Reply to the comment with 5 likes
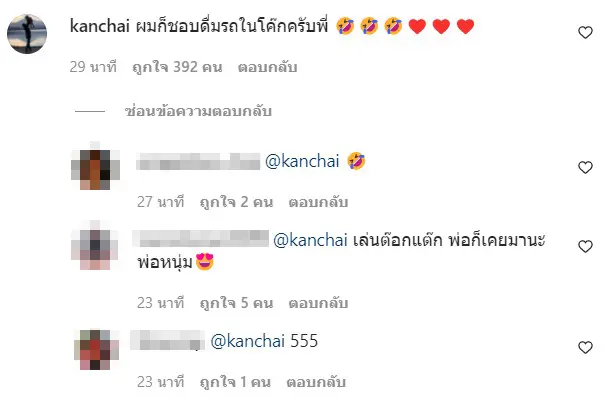The image size is (605, 407). pyautogui.click(x=318, y=303)
